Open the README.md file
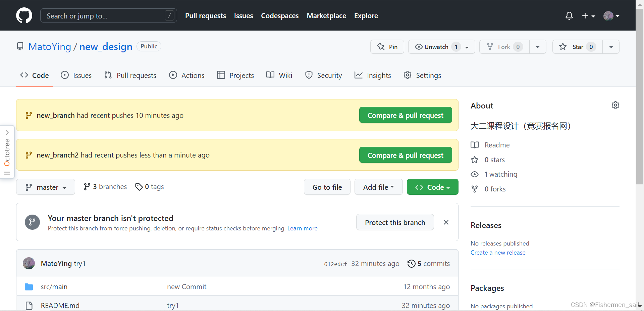The width and height of the screenshot is (644, 311). tap(60, 306)
